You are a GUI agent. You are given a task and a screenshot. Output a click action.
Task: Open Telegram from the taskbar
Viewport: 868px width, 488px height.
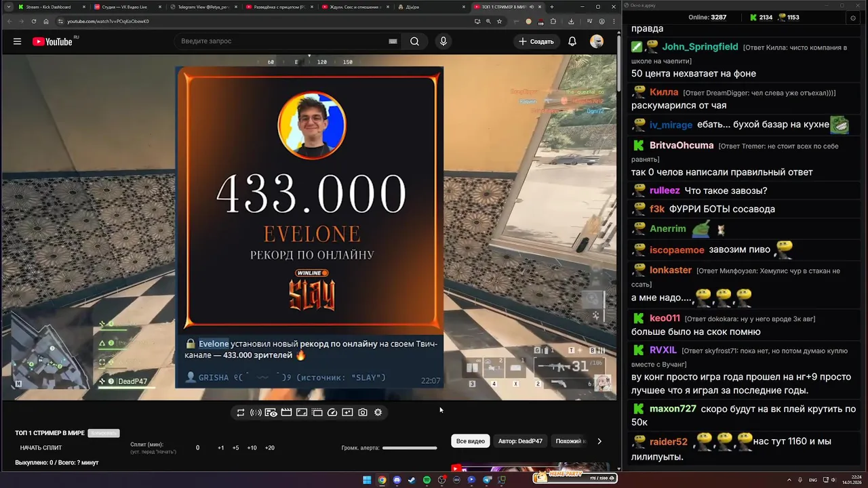click(x=486, y=480)
